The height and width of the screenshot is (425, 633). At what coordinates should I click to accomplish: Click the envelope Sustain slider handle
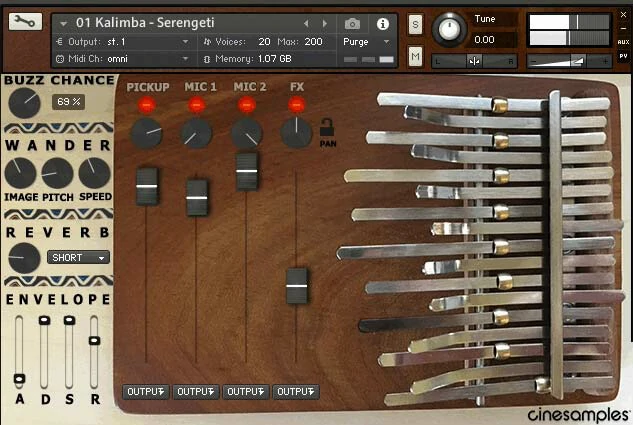[69, 320]
